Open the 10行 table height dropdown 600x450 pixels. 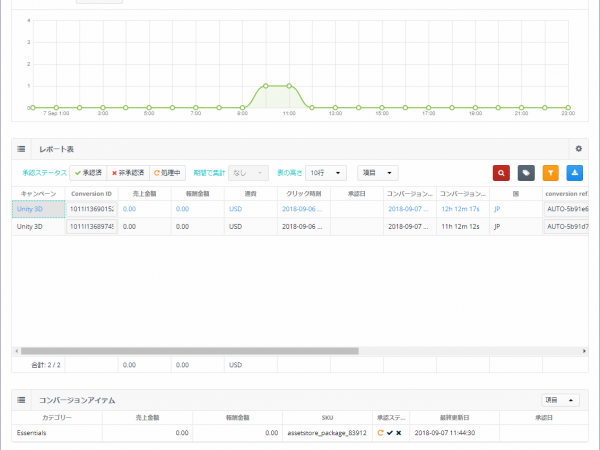point(326,173)
